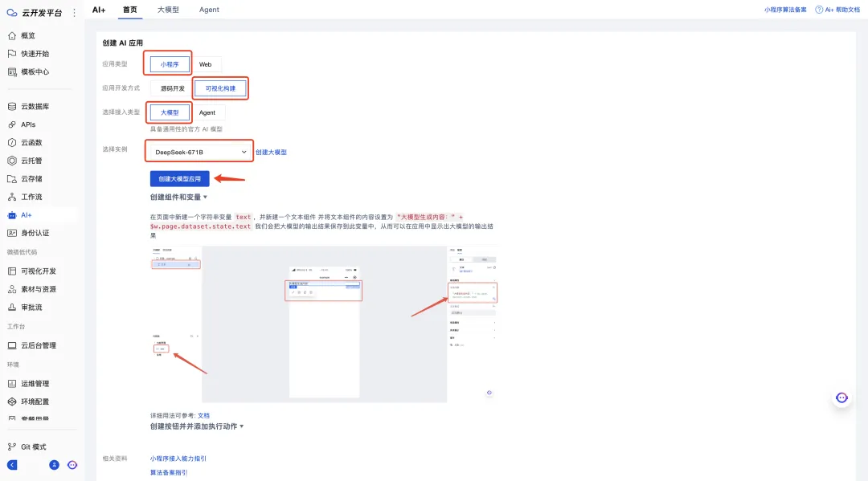Expand the 创建按钮并并添加执行动作 section

point(197,426)
